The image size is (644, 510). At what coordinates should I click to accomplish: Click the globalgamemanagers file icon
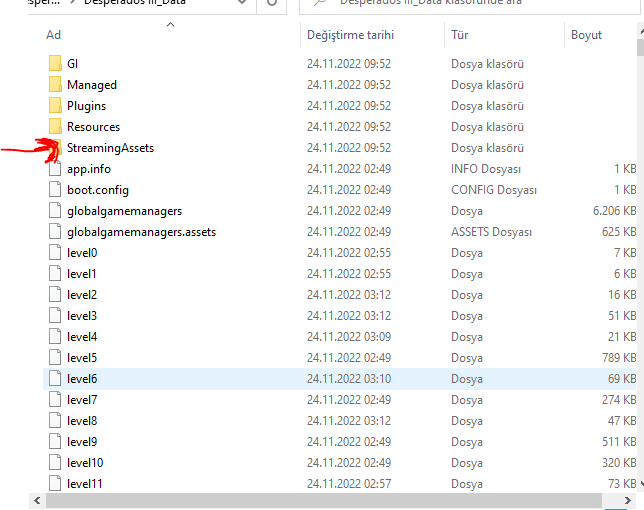coord(55,211)
